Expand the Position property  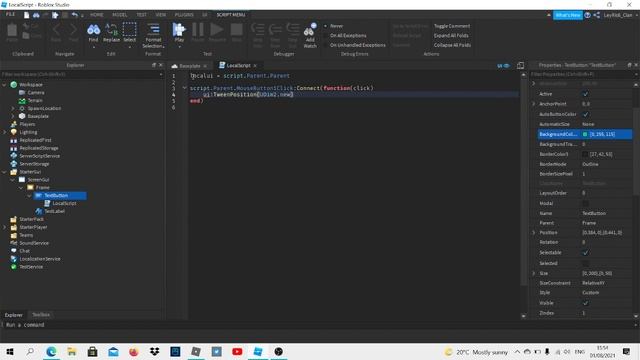click(x=533, y=233)
